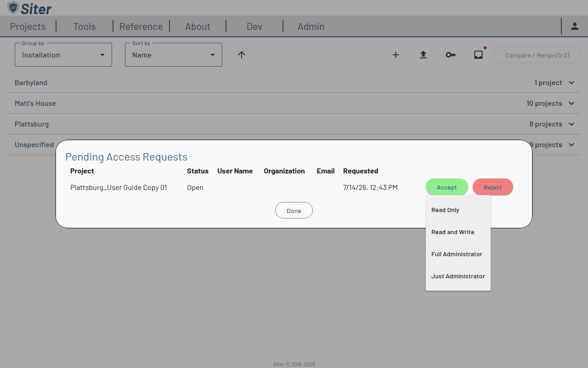Viewport: 588px width, 368px height.
Task: Click the upload project icon
Action: coord(423,55)
